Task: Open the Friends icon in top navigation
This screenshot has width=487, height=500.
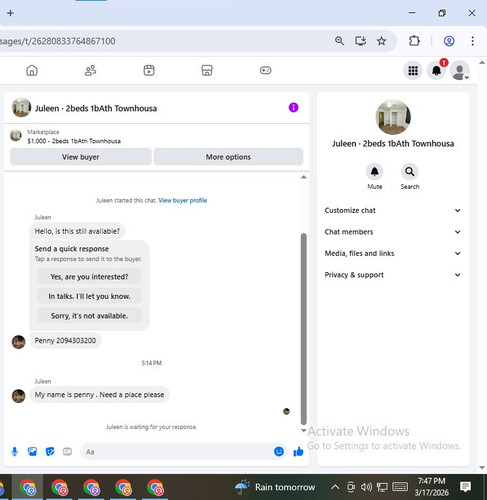Action: point(90,70)
